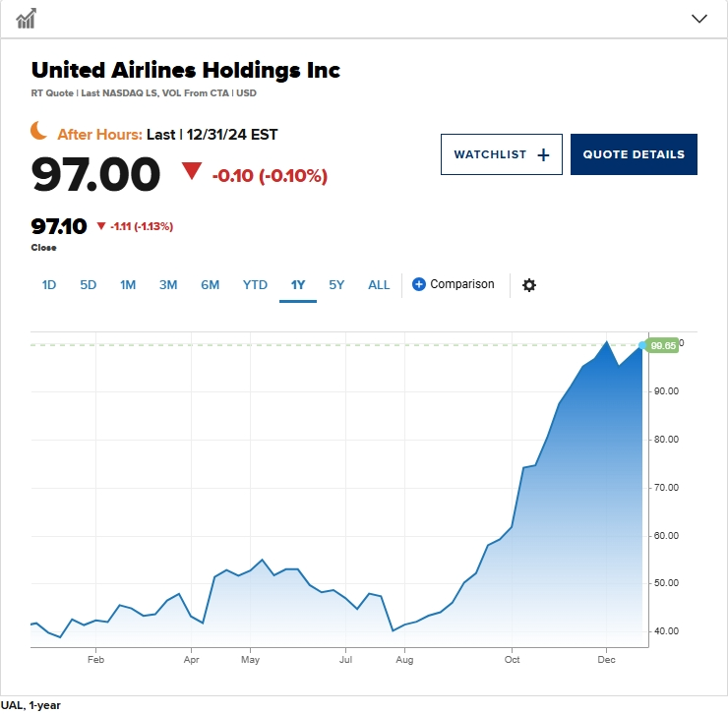This screenshot has width=728, height=714.
Task: Click the green 99.65 price marker
Action: click(x=662, y=346)
